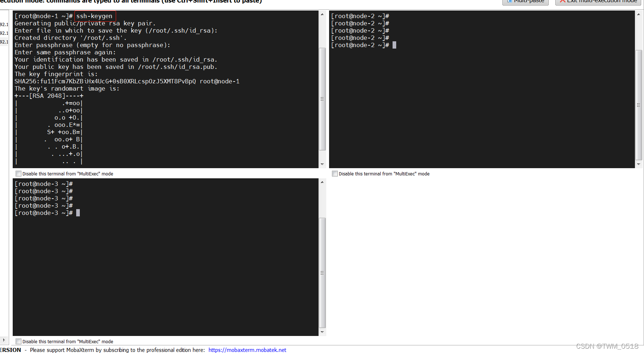Viewport: 644px width, 353px height.
Task: Click scroll-up arrow of node-3 terminal
Action: pyautogui.click(x=322, y=182)
